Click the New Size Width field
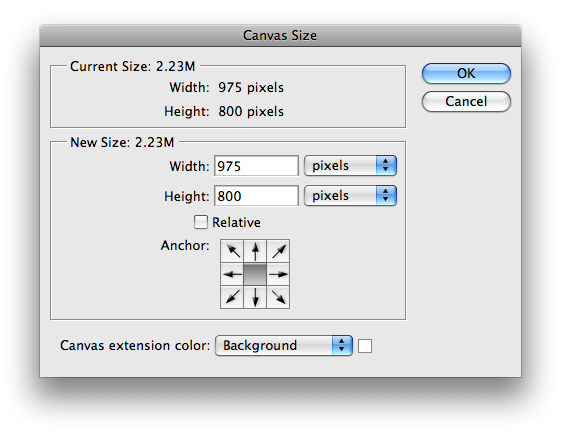 click(x=256, y=166)
